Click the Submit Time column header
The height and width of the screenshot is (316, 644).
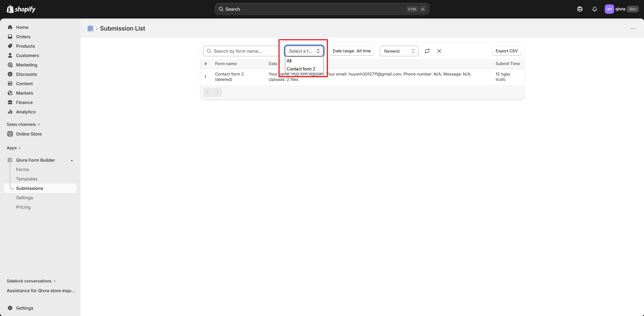[x=508, y=64]
